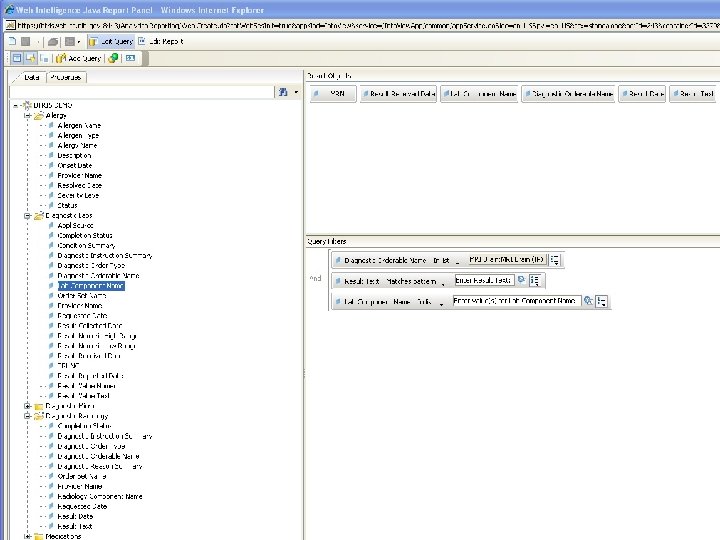Click the Edit Report button
Screen dimensions: 720x540
point(161,41)
